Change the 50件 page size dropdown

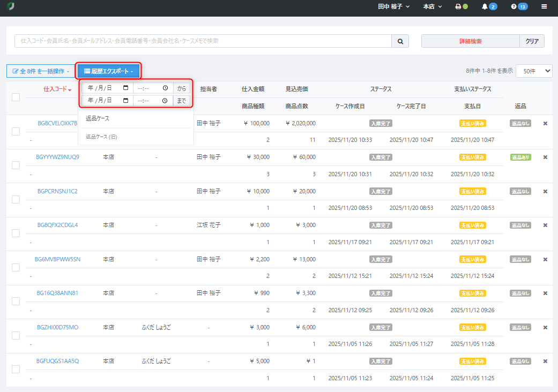(533, 71)
